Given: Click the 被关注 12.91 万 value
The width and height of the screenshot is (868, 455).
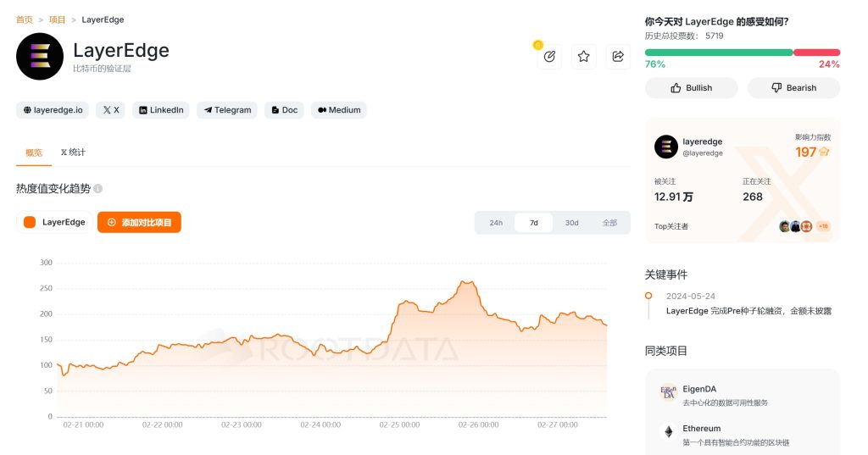Looking at the screenshot, I should point(674,197).
